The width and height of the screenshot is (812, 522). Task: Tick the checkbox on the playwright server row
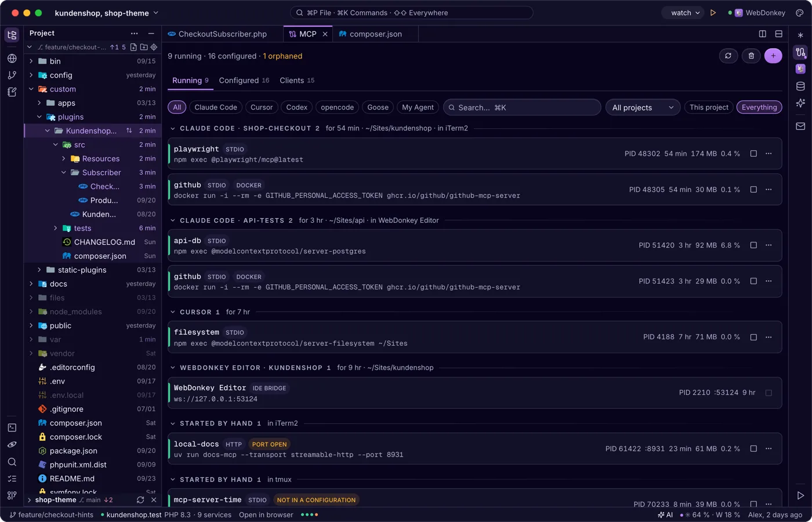click(x=753, y=154)
